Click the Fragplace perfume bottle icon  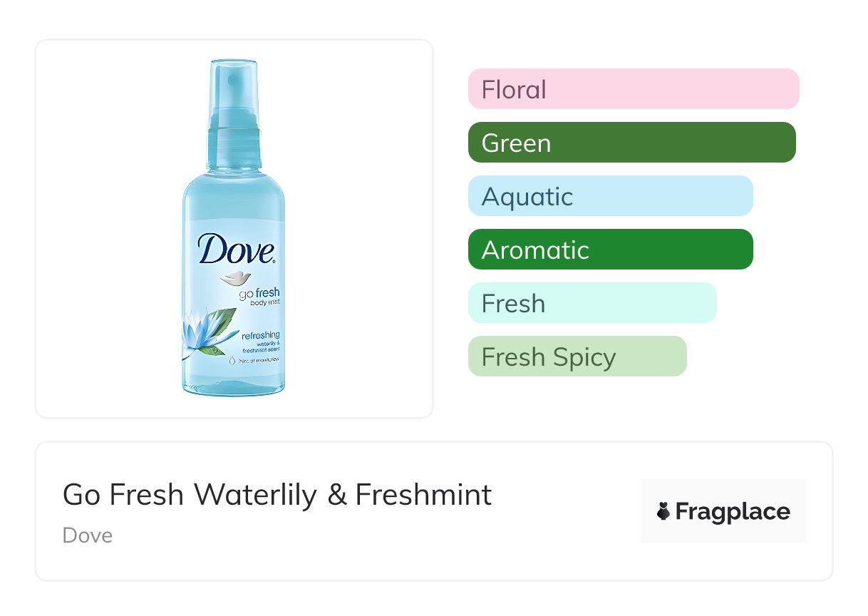click(x=663, y=512)
